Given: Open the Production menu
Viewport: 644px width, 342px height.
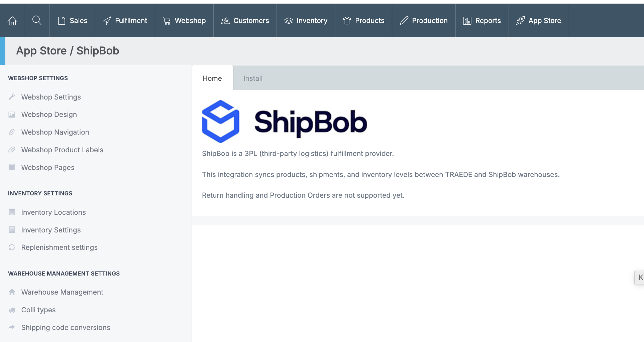Looking at the screenshot, I should tap(424, 21).
